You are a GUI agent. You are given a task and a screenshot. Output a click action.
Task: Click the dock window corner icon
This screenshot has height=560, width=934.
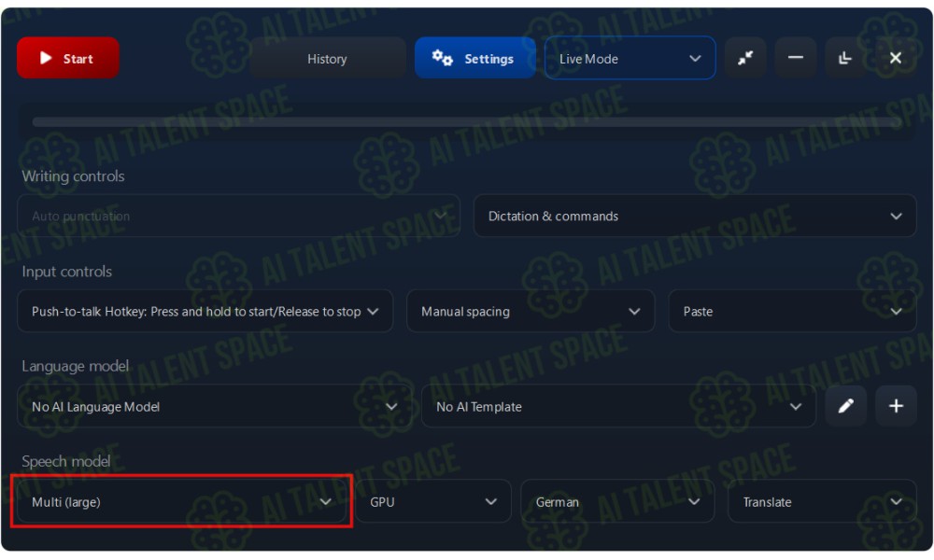pyautogui.click(x=844, y=58)
